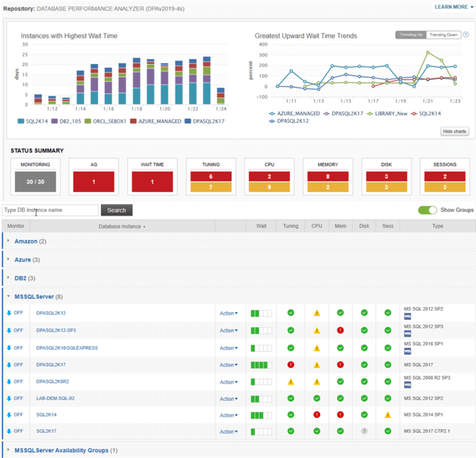Expand the DB2 group

click(x=8, y=278)
